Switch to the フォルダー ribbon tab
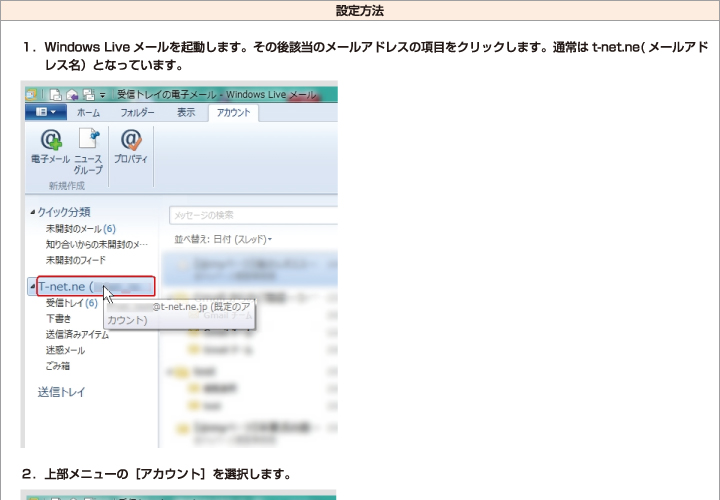The image size is (720, 500). [x=137, y=112]
